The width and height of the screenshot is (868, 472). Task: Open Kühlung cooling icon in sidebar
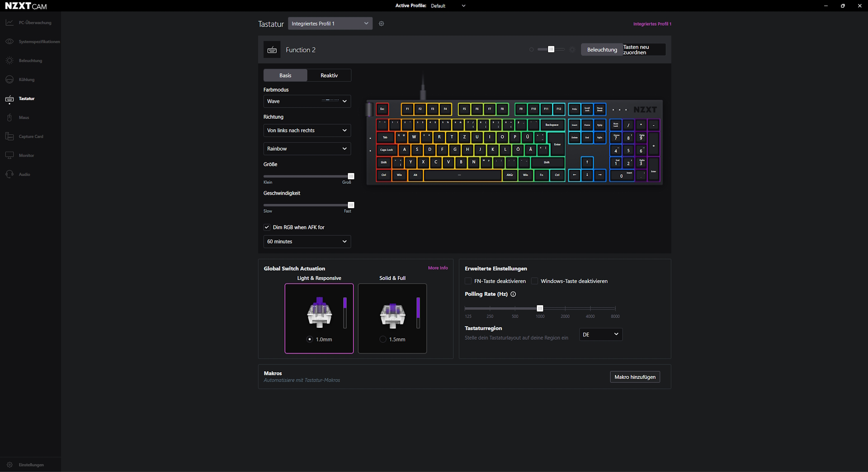click(x=9, y=79)
